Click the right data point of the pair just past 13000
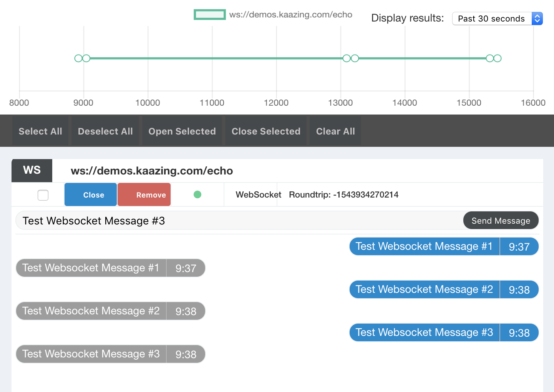The width and height of the screenshot is (554, 392). tap(355, 58)
